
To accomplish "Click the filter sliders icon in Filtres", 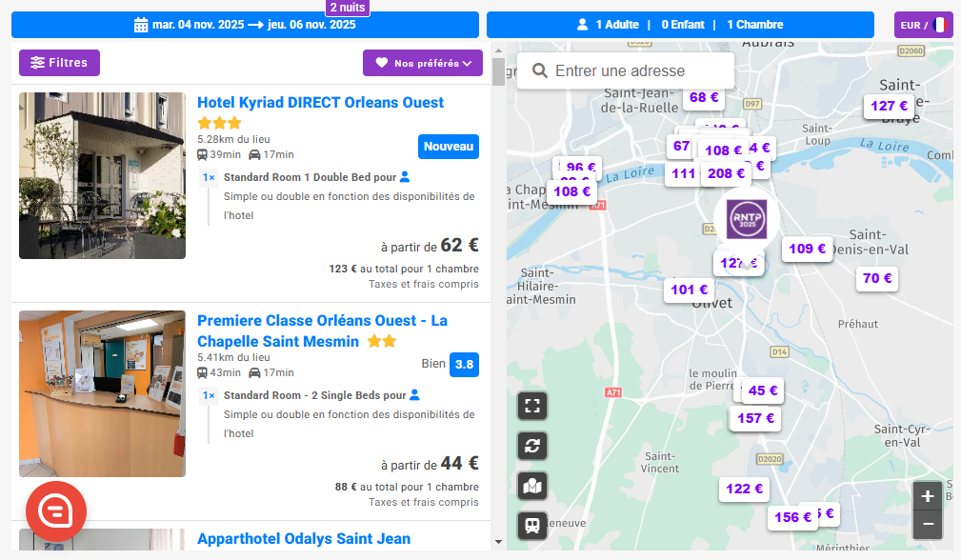I will coord(37,63).
